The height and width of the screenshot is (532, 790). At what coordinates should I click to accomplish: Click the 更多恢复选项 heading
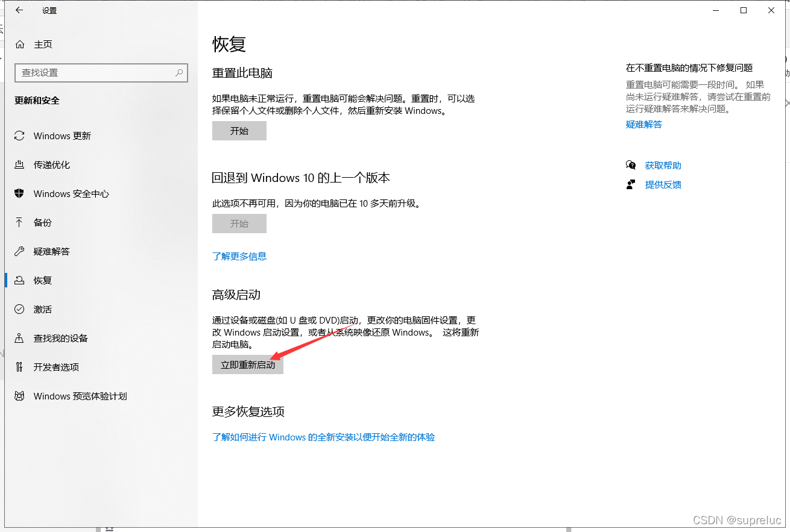(248, 412)
